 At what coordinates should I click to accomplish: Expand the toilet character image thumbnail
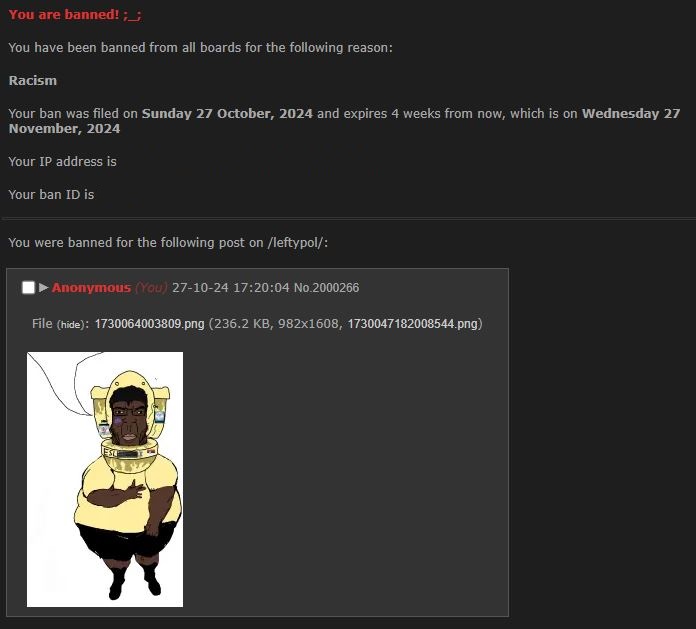105,479
